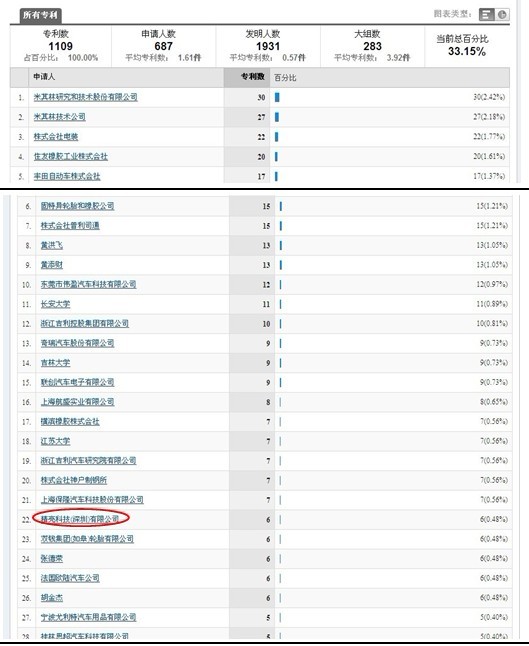Sort by the 专利数 column header

click(253, 77)
